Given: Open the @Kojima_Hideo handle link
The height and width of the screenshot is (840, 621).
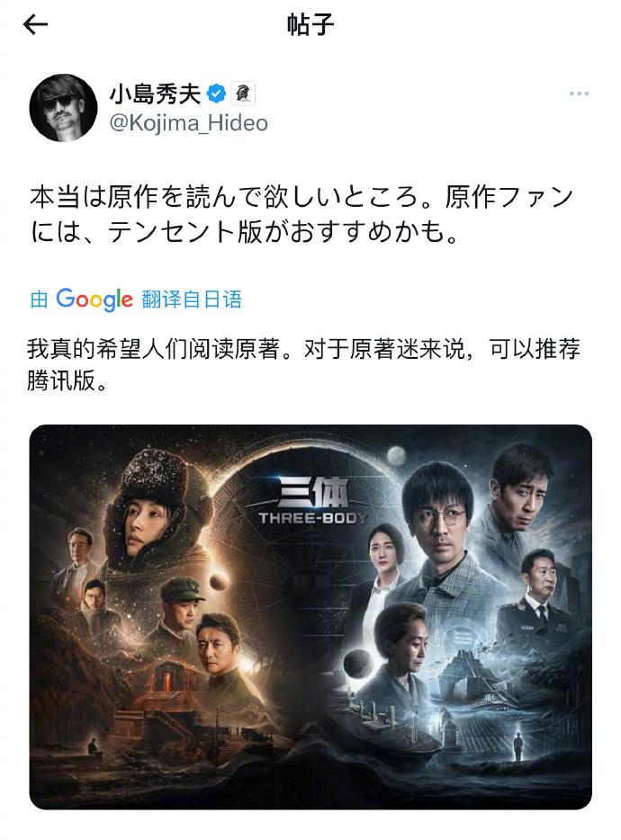Looking at the screenshot, I should pos(189,123).
